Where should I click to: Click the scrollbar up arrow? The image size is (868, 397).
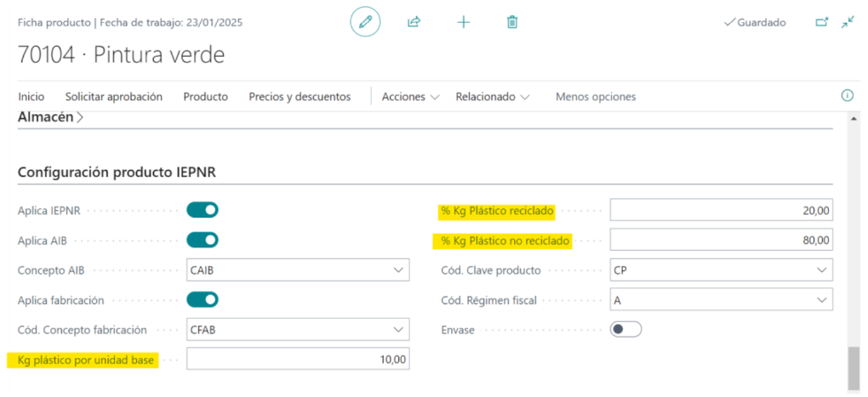[x=854, y=118]
